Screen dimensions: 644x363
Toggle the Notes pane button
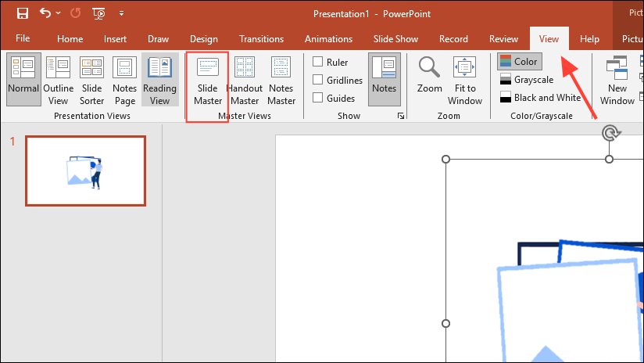point(384,79)
